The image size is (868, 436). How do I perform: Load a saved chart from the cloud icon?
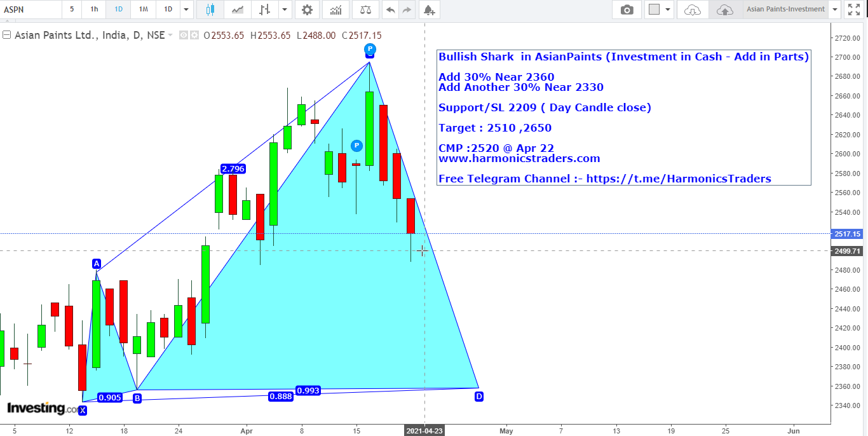[692, 10]
